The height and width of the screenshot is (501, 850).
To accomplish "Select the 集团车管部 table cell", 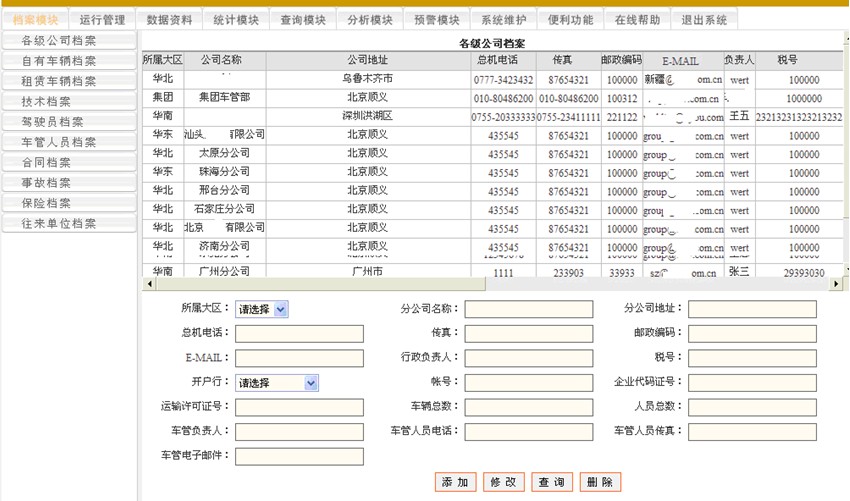I will click(x=224, y=98).
